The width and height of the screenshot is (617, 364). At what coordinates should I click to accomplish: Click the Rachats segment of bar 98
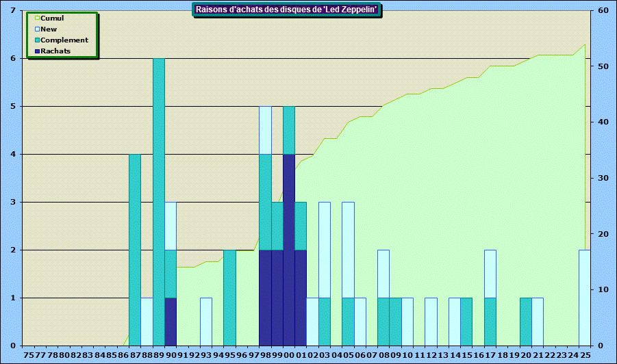[x=265, y=298]
